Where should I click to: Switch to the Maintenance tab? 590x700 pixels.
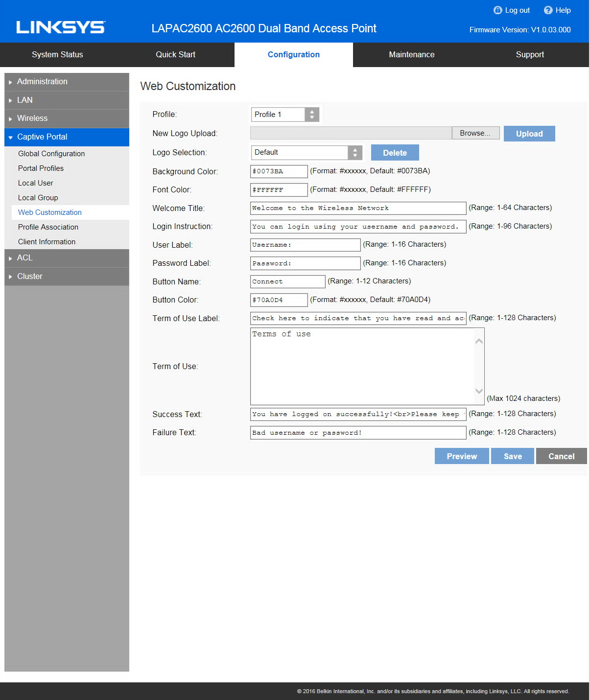pos(412,54)
